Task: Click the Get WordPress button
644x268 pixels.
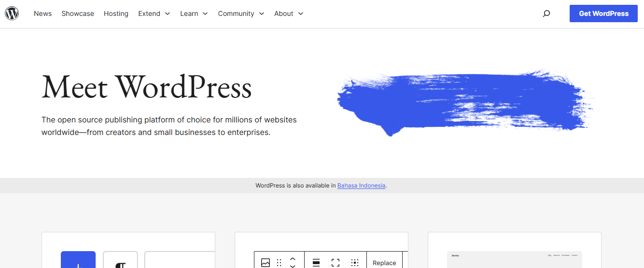Action: [x=603, y=13]
